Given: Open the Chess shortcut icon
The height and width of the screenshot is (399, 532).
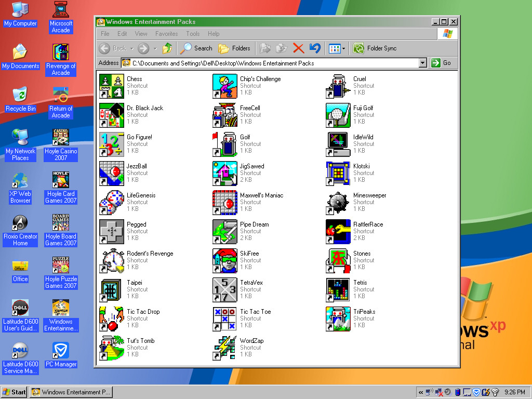Looking at the screenshot, I should (x=112, y=86).
